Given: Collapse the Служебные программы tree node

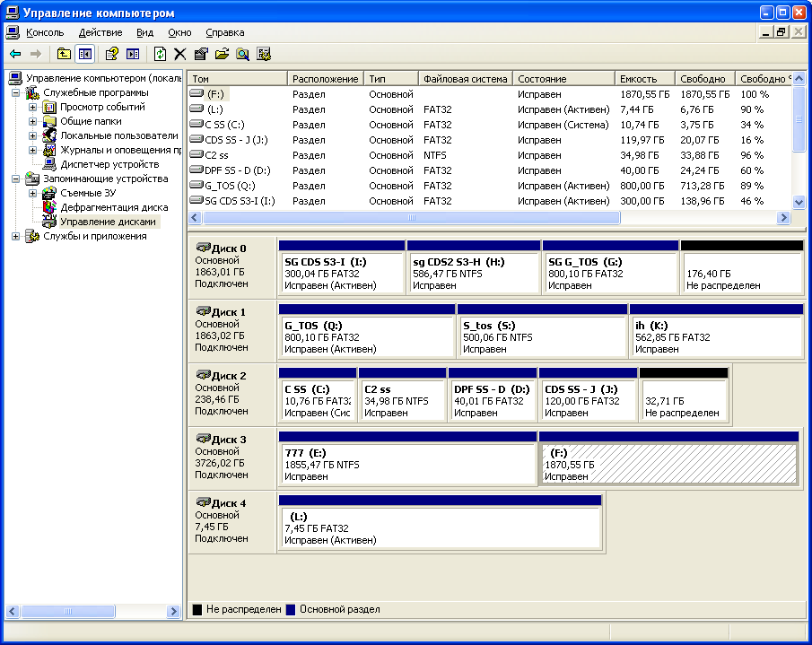Looking at the screenshot, I should point(15,92).
